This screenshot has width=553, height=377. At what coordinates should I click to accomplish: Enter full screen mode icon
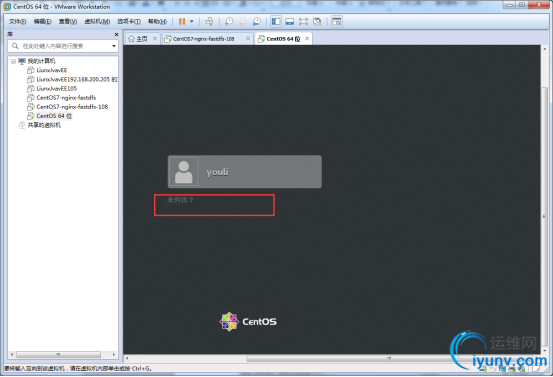tap(303, 22)
